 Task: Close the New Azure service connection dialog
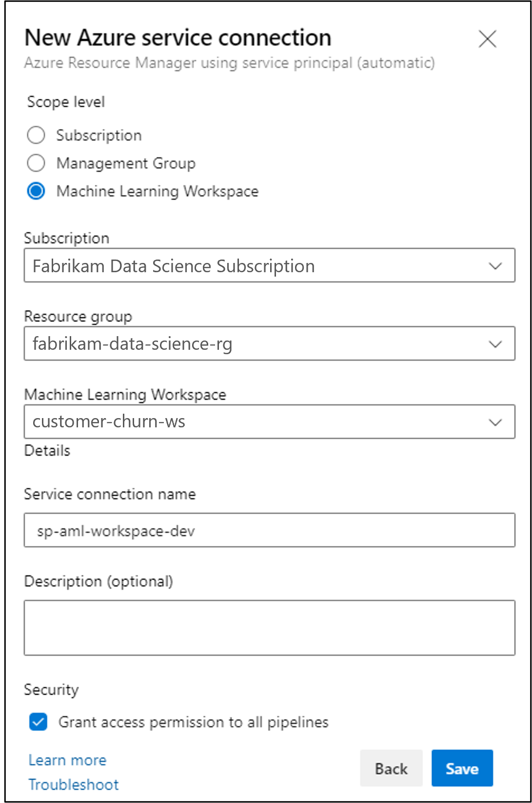pyautogui.click(x=487, y=39)
